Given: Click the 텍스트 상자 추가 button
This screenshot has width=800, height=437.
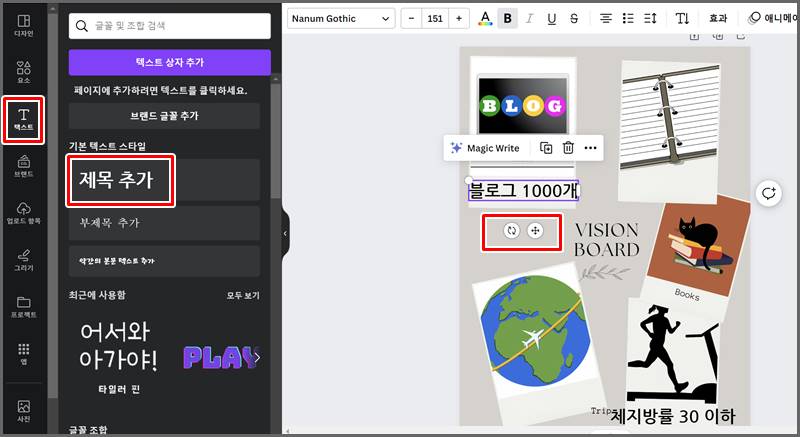Looking at the screenshot, I should pos(169,62).
